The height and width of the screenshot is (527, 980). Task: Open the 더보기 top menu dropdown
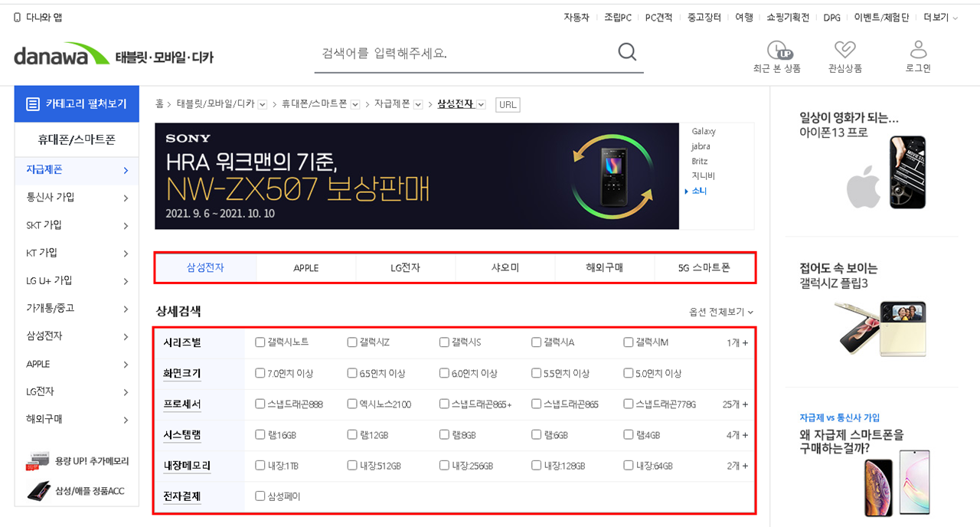tap(940, 18)
